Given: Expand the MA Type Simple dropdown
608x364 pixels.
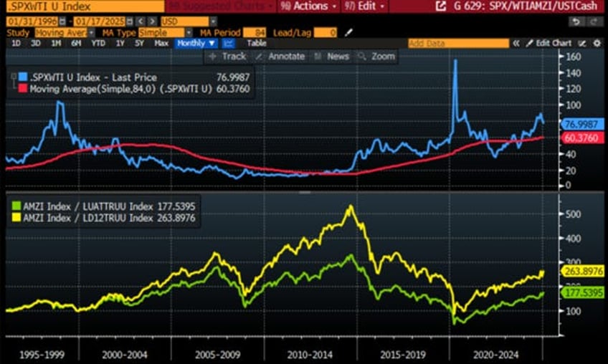Looking at the screenshot, I should coord(189,32).
